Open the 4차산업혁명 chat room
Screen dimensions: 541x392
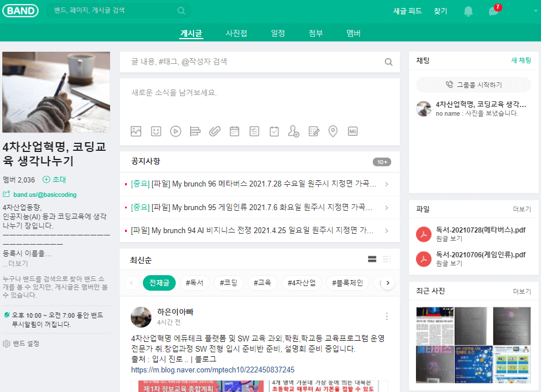[x=474, y=109]
